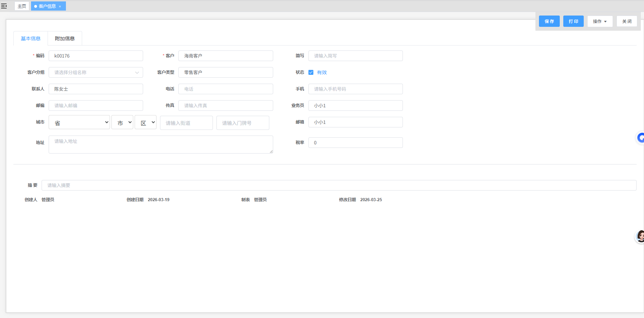Click into the 税率 tax rate field
Image resolution: width=644 pixels, height=318 pixels.
[355, 143]
